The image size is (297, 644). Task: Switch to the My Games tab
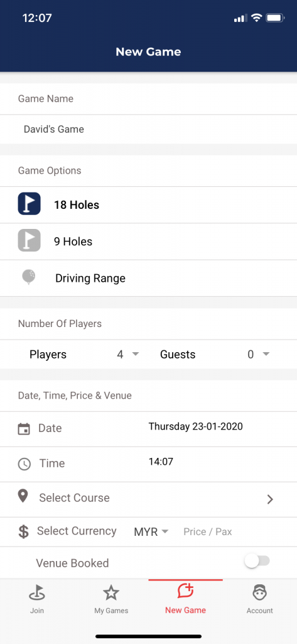pos(111,599)
